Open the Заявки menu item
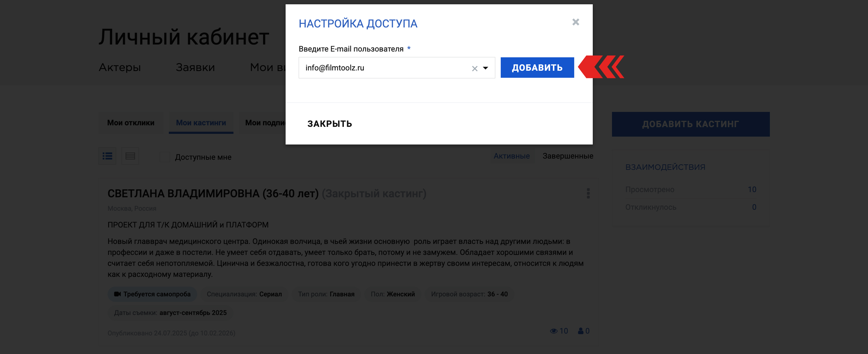868x354 pixels. (195, 67)
